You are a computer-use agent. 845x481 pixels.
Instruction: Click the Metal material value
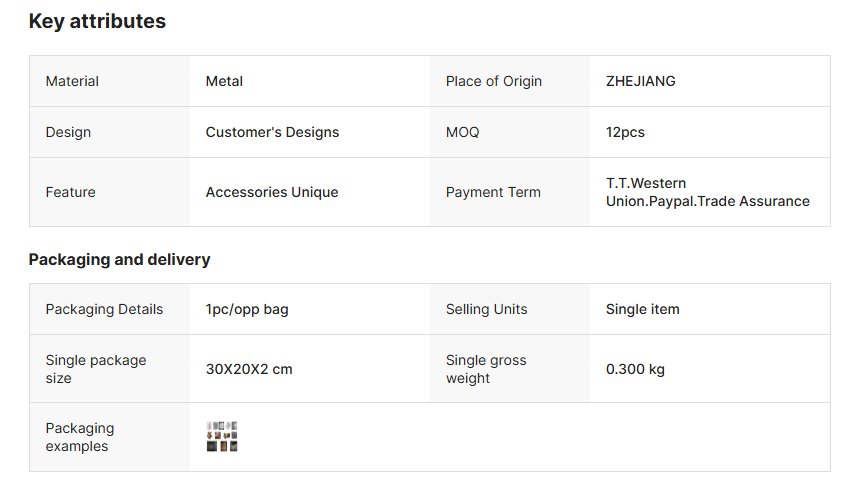point(224,81)
